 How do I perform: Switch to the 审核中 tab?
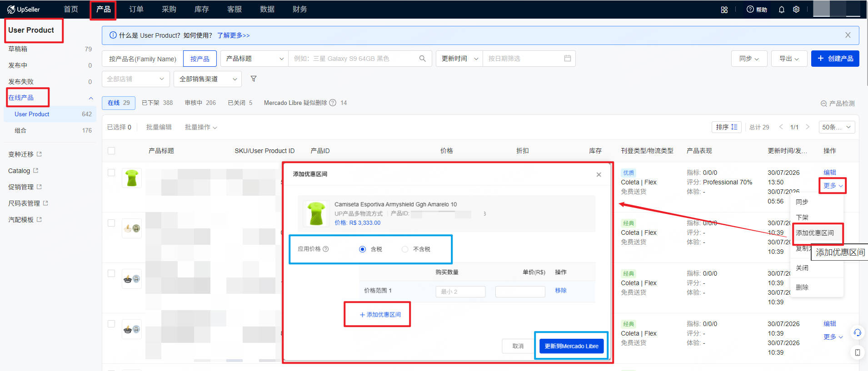[200, 103]
